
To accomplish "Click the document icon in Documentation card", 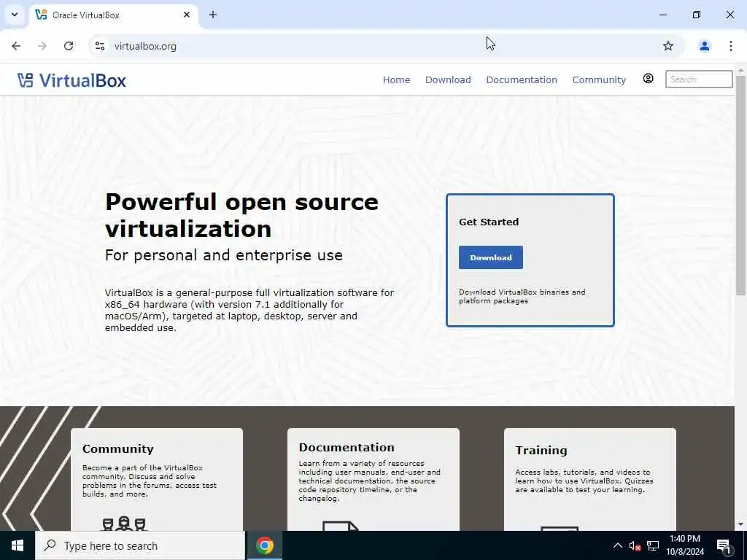I will tap(341, 526).
